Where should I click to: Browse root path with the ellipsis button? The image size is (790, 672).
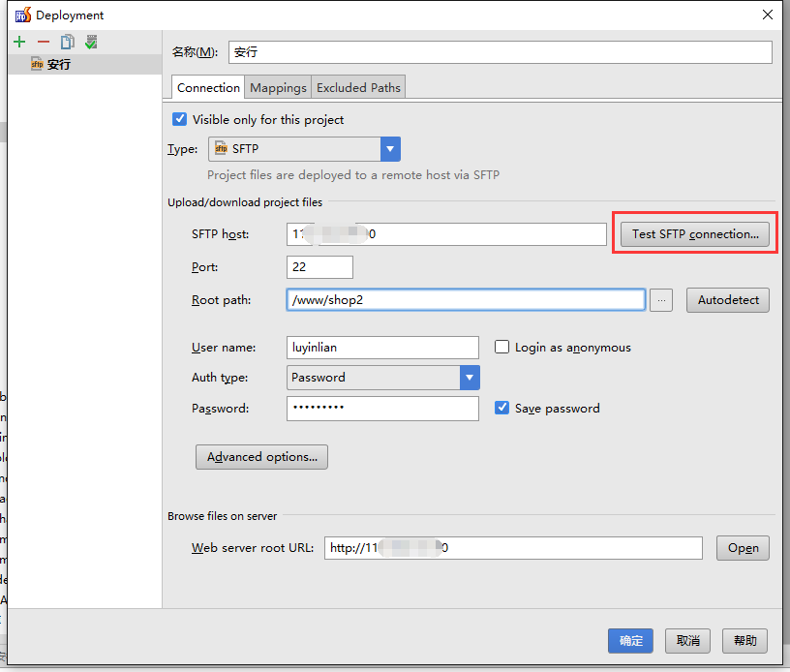(x=661, y=300)
